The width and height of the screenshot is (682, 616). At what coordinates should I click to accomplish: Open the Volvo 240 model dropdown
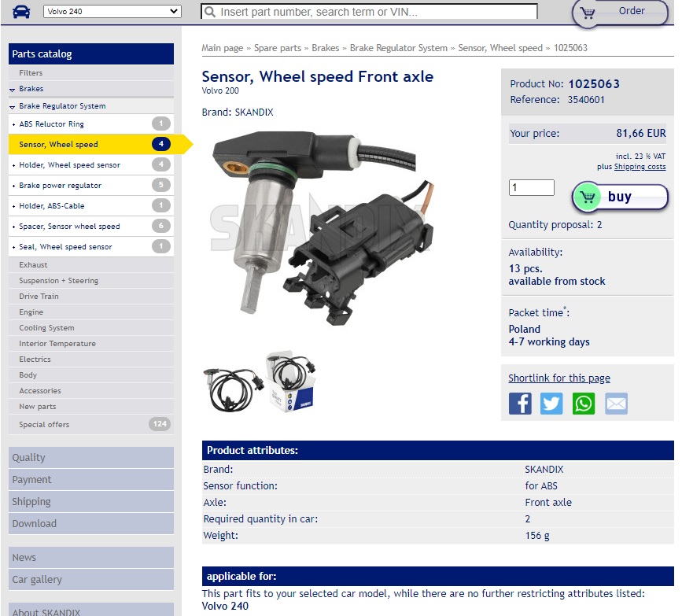coord(112,12)
